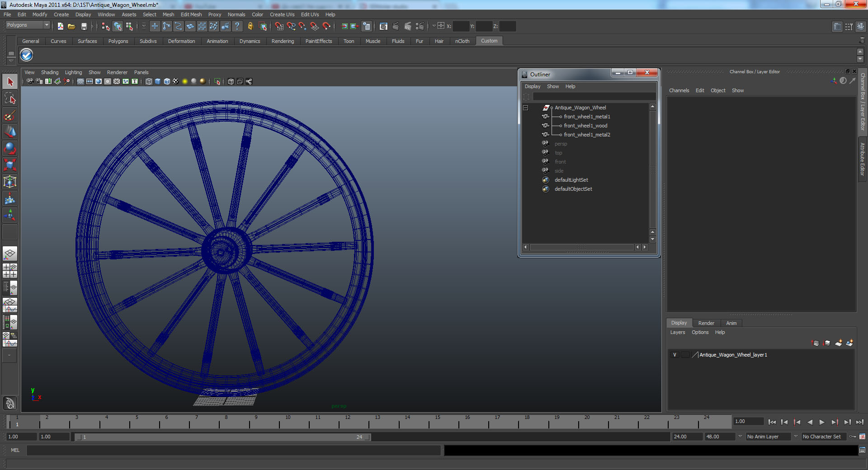Screen dimensions: 868x470
Task: Select the Show Manipulator tool
Action: [x=10, y=215]
